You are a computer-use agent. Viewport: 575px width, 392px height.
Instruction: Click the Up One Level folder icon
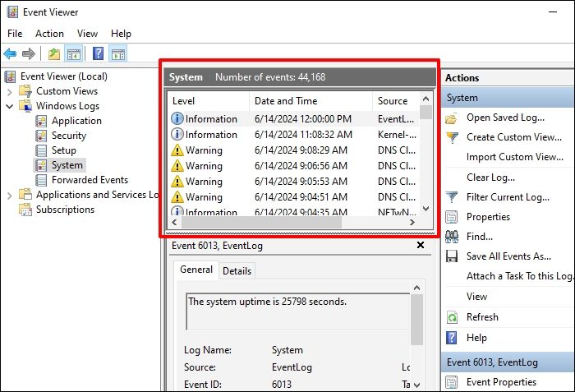coord(53,54)
